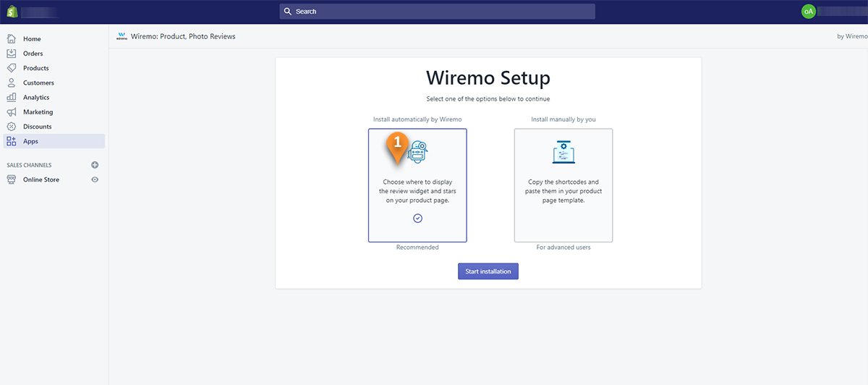This screenshot has width=868, height=385.
Task: Click Wiremo: Product, Photo Reviews title
Action: [x=183, y=36]
